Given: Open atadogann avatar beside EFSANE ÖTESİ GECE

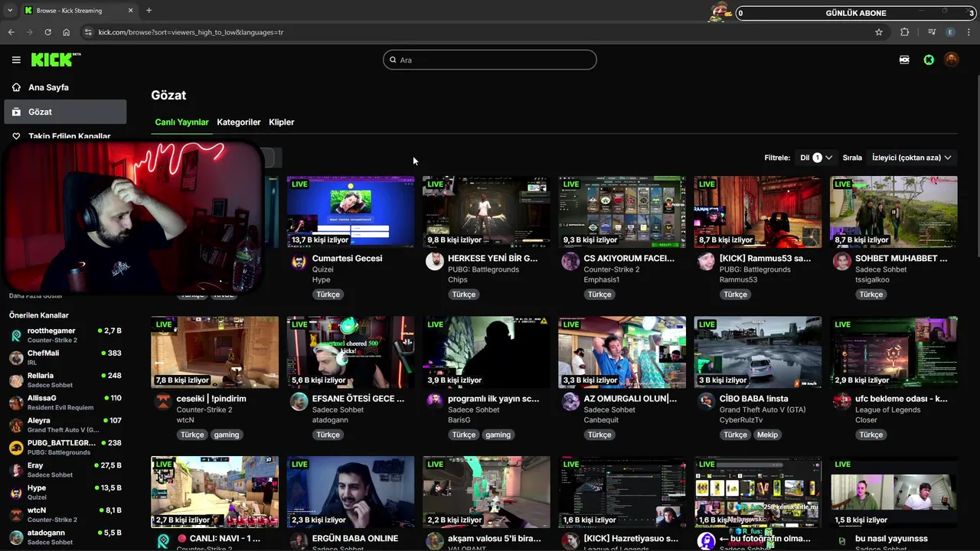Looking at the screenshot, I should click(x=299, y=402).
